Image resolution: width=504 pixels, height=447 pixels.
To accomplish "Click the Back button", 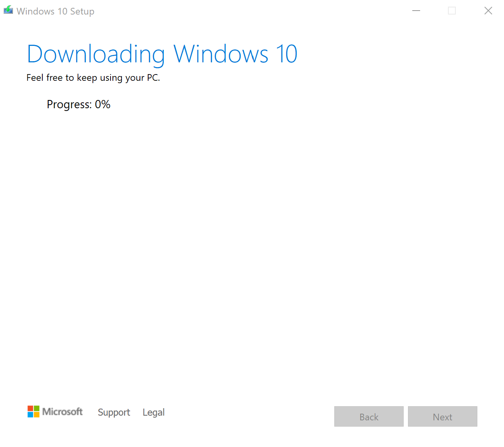I will pyautogui.click(x=369, y=416).
